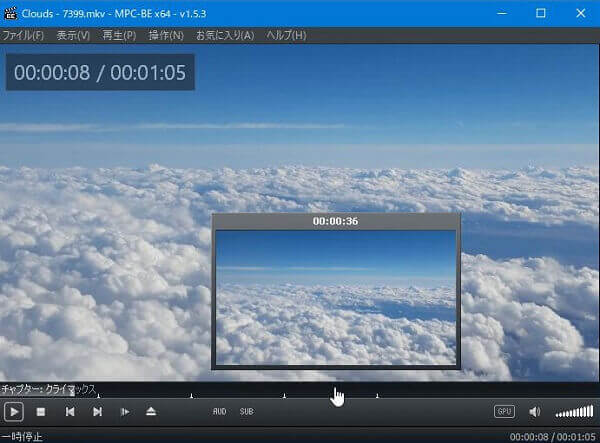Image resolution: width=600 pixels, height=443 pixels.
Task: Adjust the volume level slider
Action: [574, 411]
